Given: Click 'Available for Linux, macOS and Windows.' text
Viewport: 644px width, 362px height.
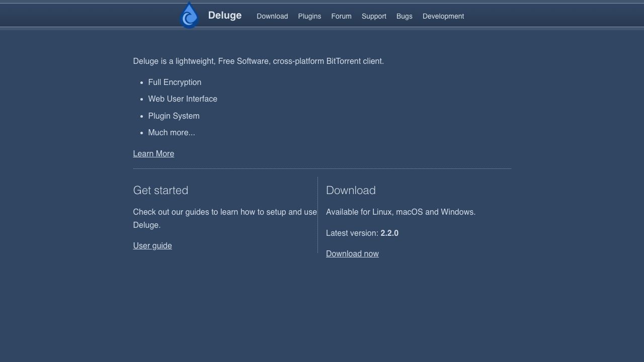Looking at the screenshot, I should 400,212.
